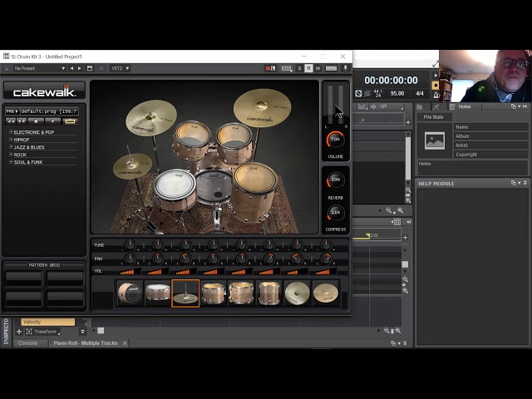Click the Pattern Grid bottom-right slot

point(65,299)
